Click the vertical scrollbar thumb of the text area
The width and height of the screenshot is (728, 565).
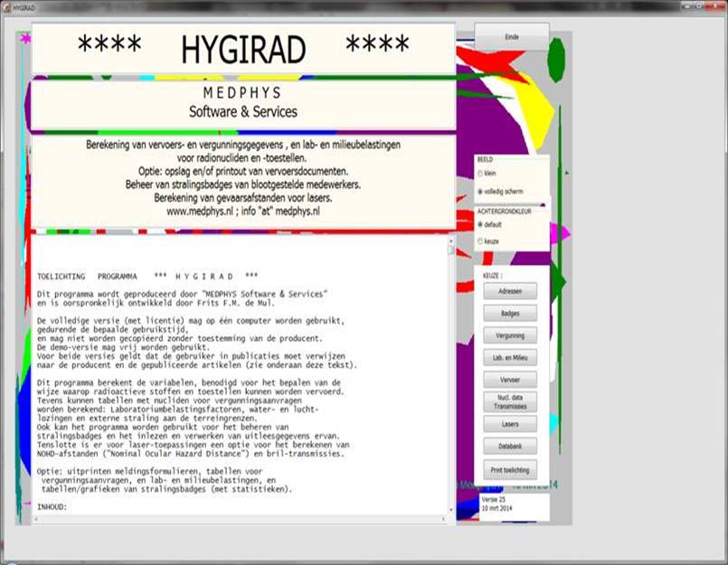coord(450,250)
